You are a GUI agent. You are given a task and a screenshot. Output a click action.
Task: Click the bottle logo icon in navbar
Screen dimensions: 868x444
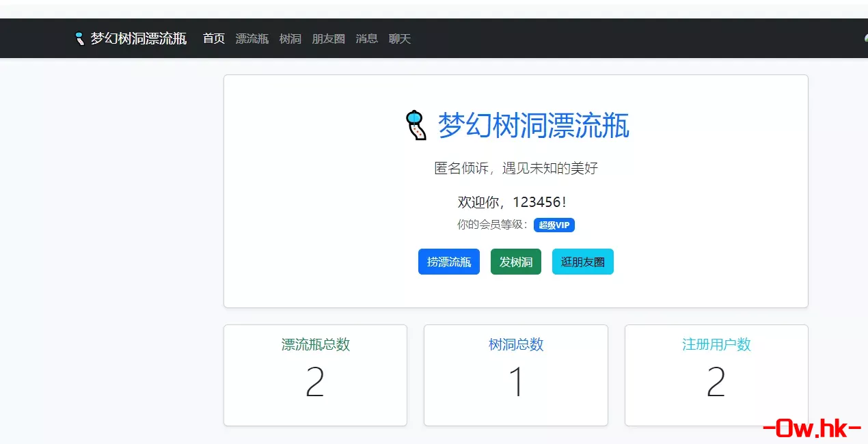click(x=80, y=38)
